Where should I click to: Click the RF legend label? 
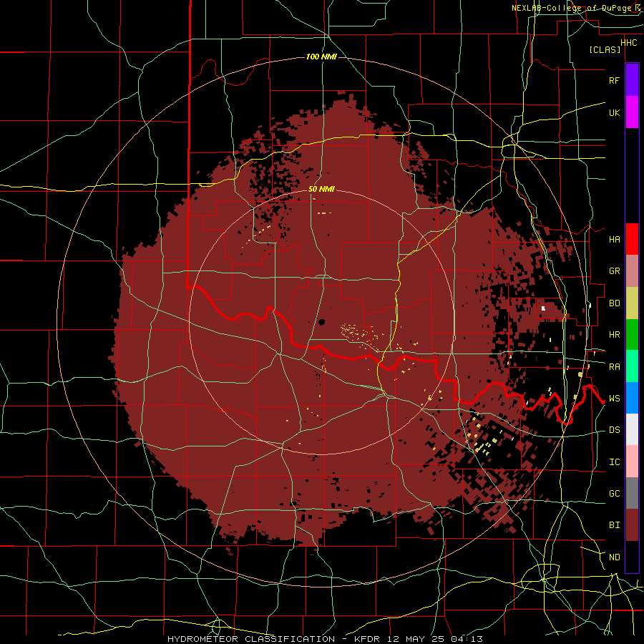[x=614, y=80]
